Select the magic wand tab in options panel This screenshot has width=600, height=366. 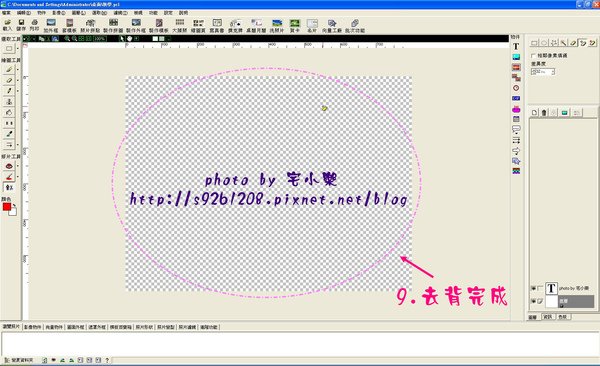[564, 42]
